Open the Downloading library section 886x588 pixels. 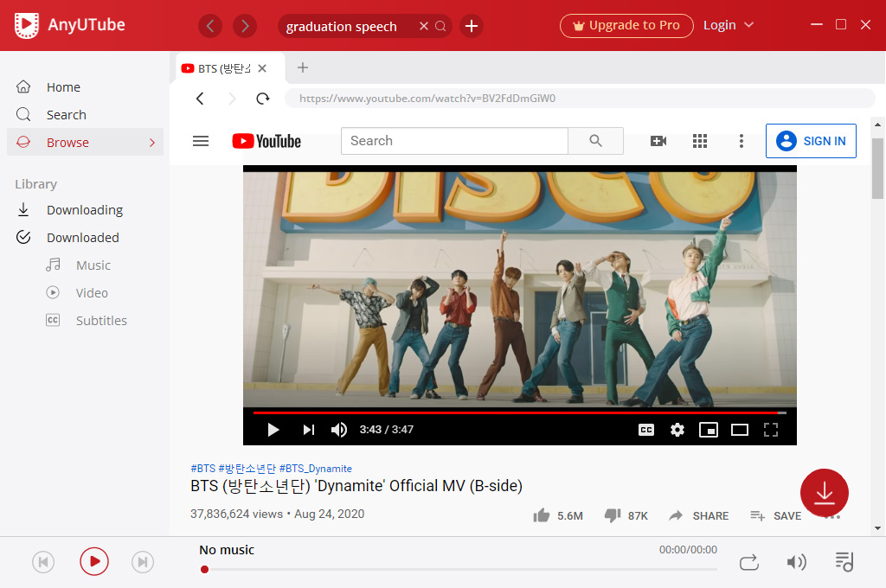click(85, 210)
